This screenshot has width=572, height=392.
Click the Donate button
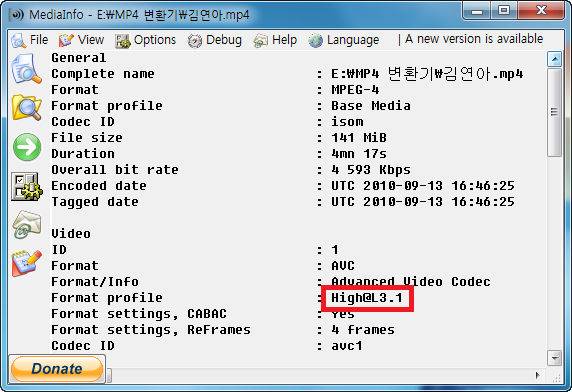point(57,369)
